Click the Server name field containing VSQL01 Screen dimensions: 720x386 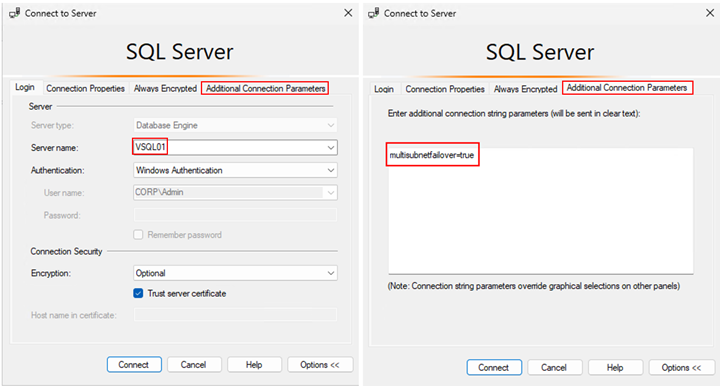pos(235,147)
